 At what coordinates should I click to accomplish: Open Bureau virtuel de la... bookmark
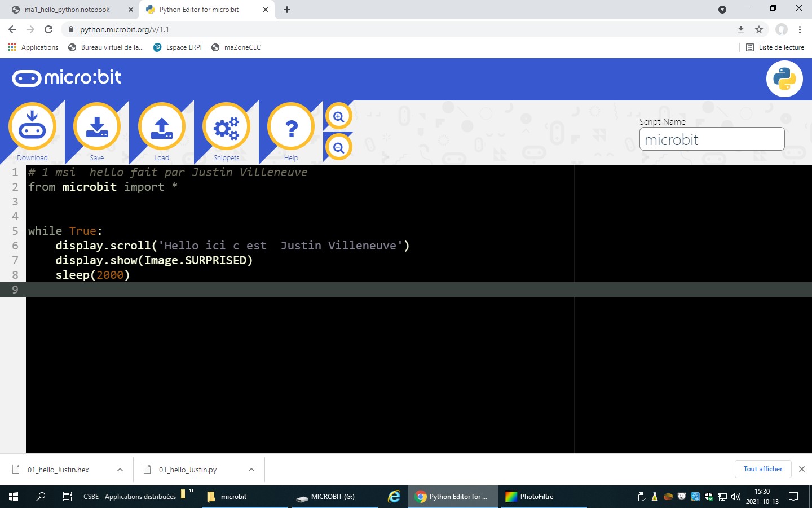coord(106,47)
